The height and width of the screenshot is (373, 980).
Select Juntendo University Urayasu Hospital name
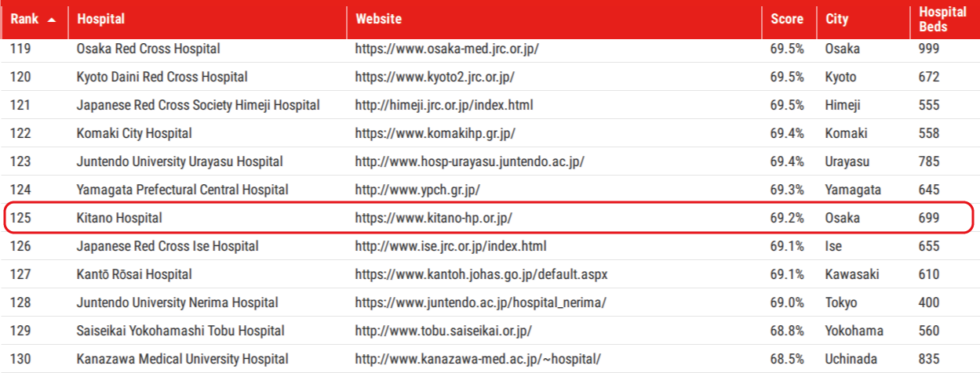pyautogui.click(x=180, y=161)
